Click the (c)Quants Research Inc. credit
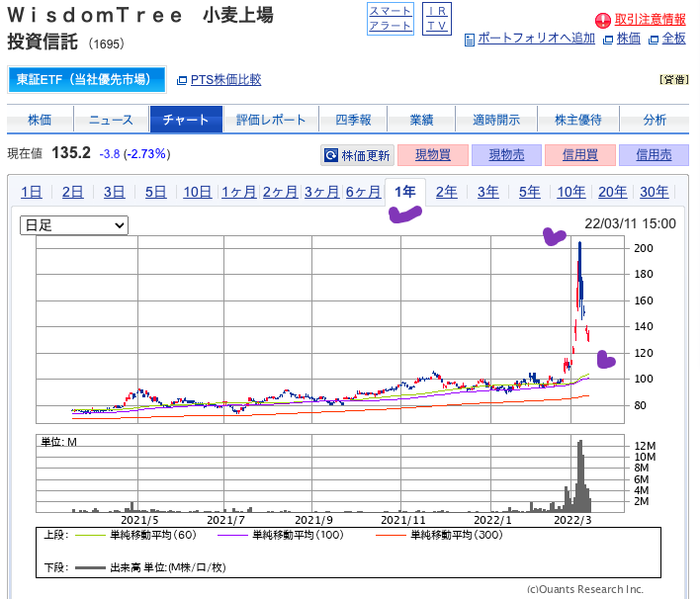 point(585,589)
